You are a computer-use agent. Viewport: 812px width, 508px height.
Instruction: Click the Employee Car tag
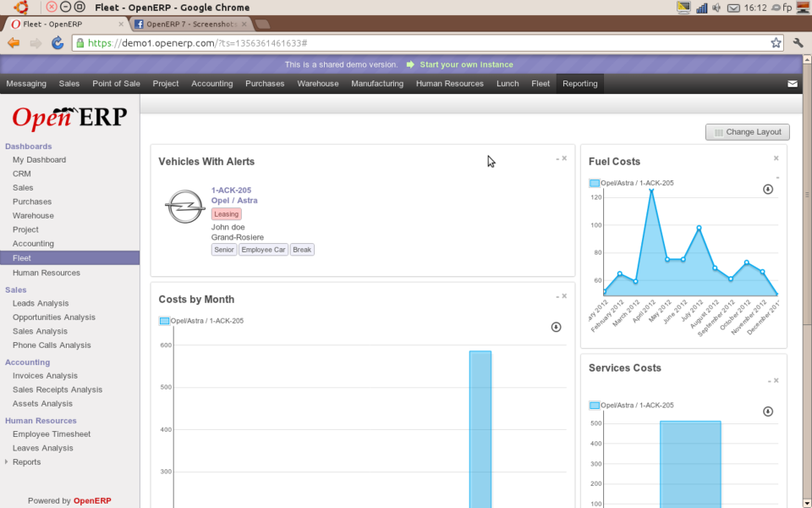pyautogui.click(x=263, y=249)
